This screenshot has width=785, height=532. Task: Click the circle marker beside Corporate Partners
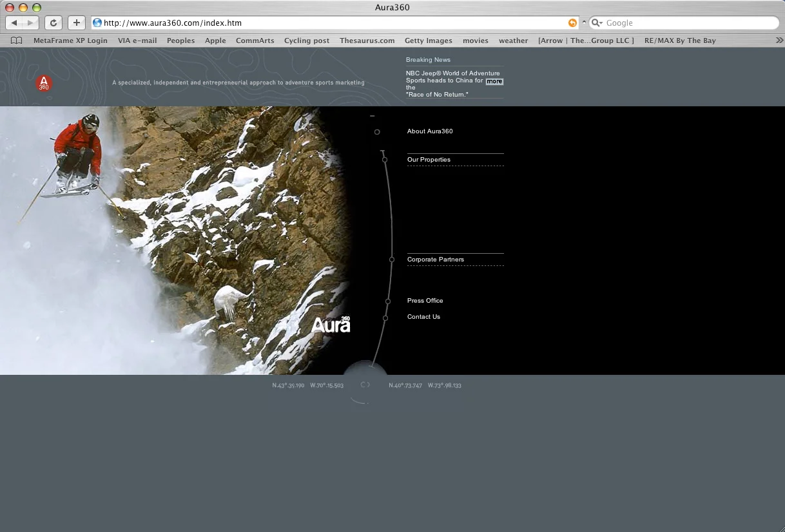tap(392, 260)
